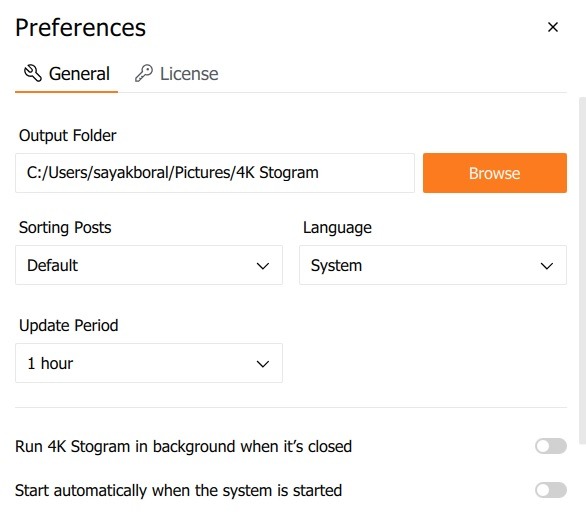This screenshot has height=521, width=586.
Task: Click the Language label
Action: coord(337,228)
